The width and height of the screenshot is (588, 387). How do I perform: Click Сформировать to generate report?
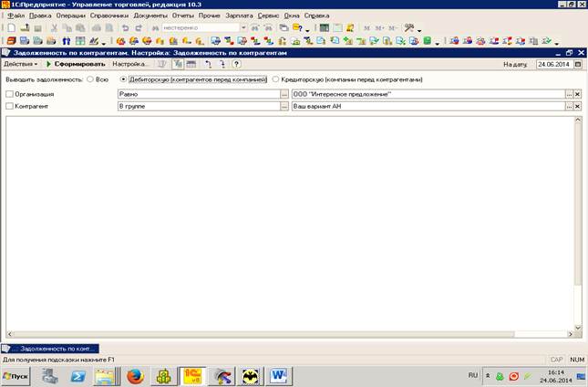(x=79, y=64)
